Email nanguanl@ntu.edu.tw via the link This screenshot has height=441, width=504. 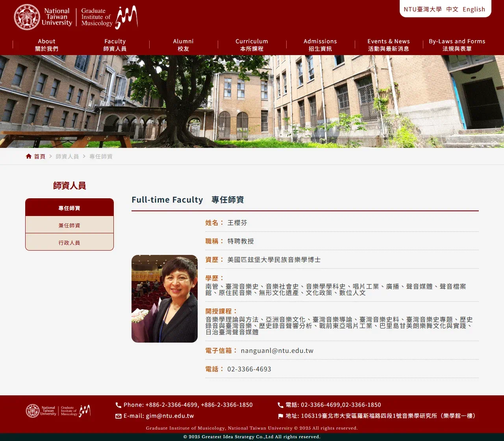coord(277,351)
